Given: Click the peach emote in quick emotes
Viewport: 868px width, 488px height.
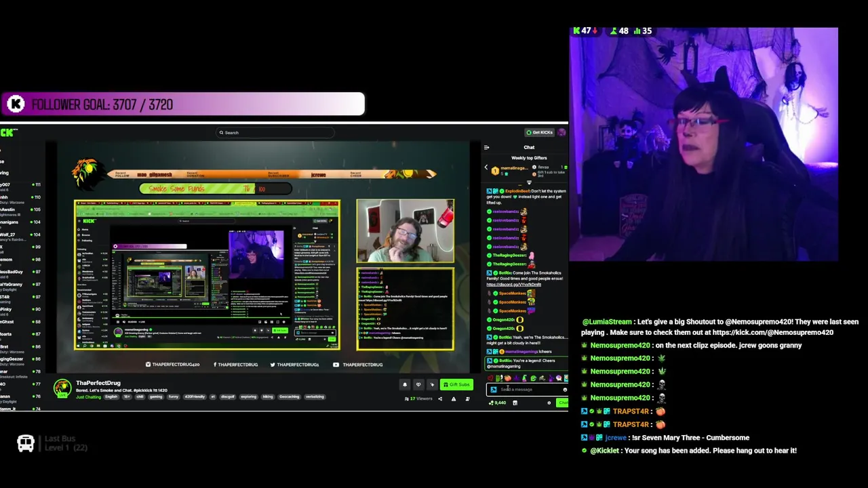Looking at the screenshot, I should (507, 378).
